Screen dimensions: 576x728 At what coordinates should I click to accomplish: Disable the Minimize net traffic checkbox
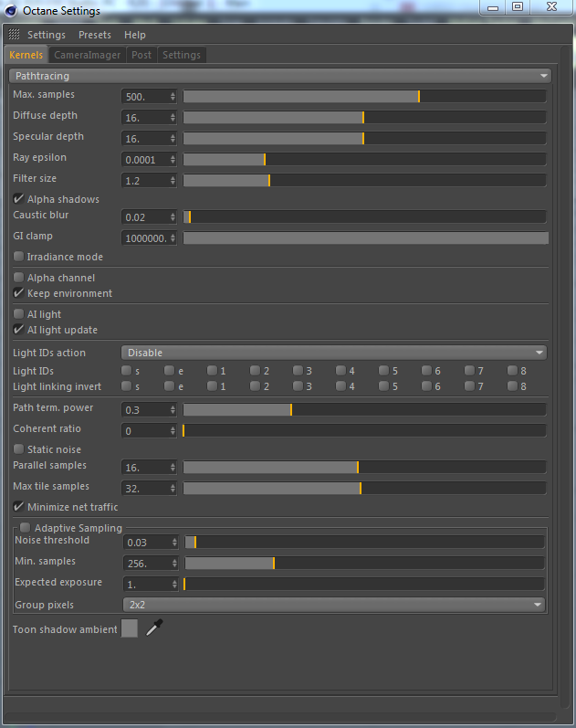coord(19,507)
